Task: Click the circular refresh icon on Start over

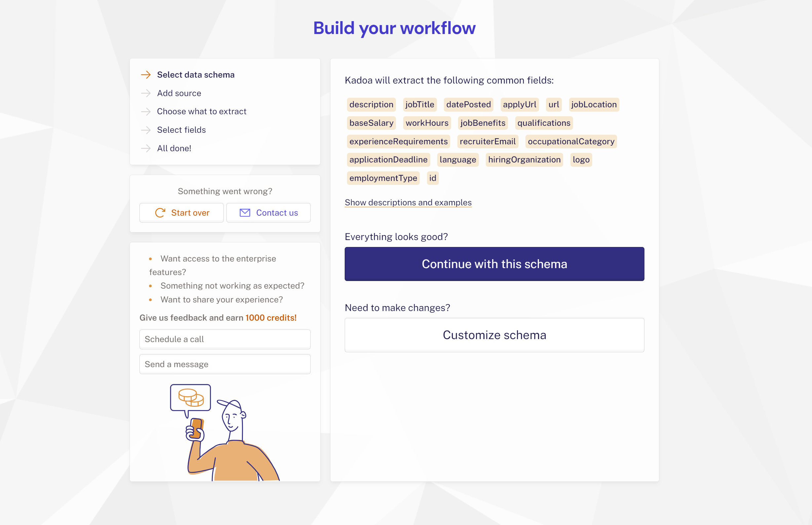Action: tap(160, 212)
